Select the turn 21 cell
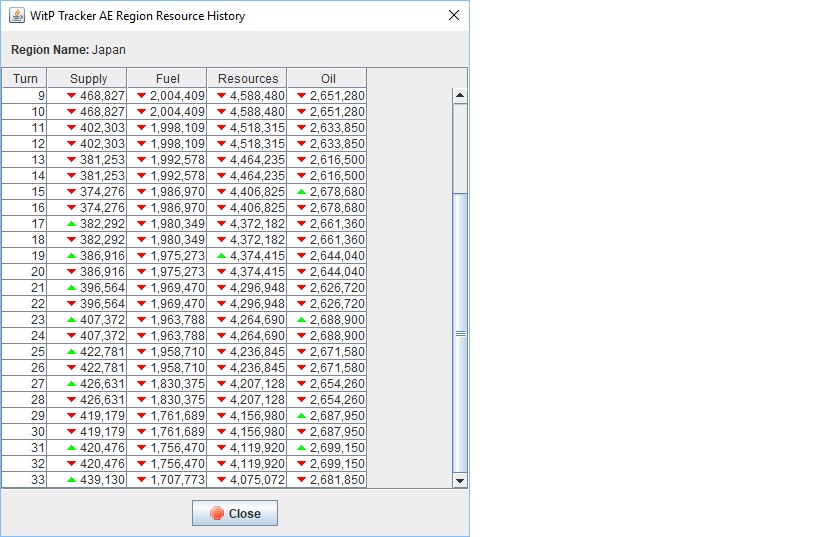 (25, 288)
